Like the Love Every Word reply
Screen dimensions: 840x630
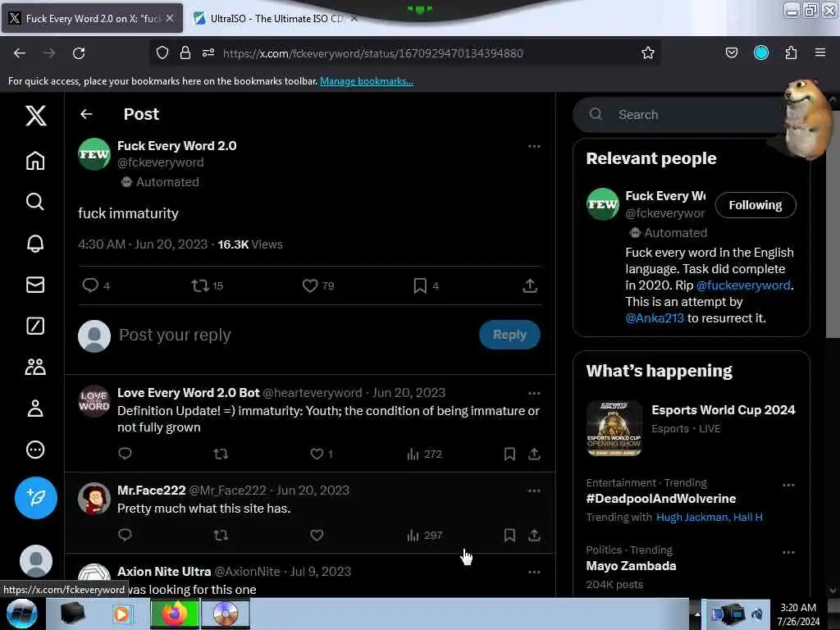317,454
